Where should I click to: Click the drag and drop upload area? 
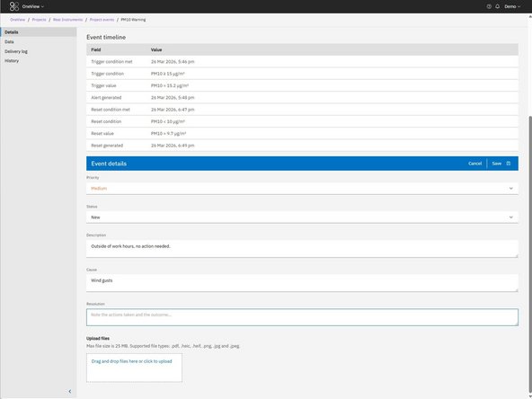pos(134,368)
